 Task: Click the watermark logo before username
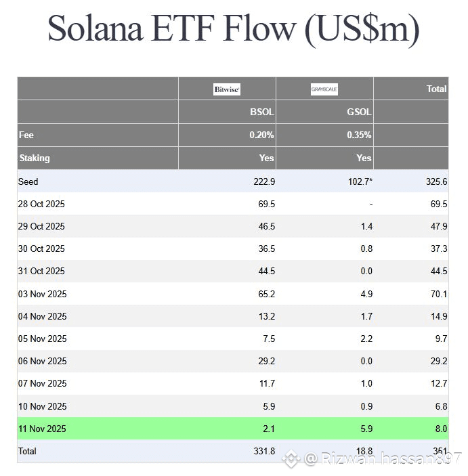click(x=292, y=460)
